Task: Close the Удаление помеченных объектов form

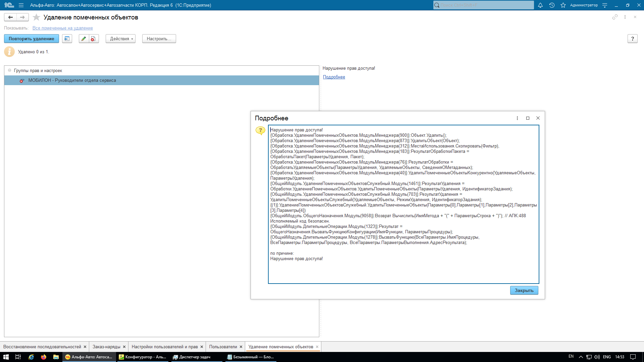Action: point(635,17)
